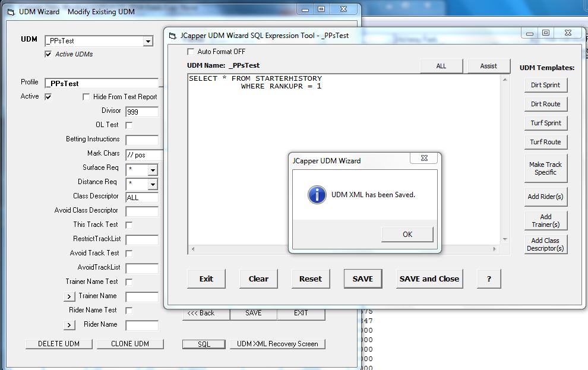The image size is (588, 370).
Task: Click the Mark Chars field
Action: tap(144, 155)
